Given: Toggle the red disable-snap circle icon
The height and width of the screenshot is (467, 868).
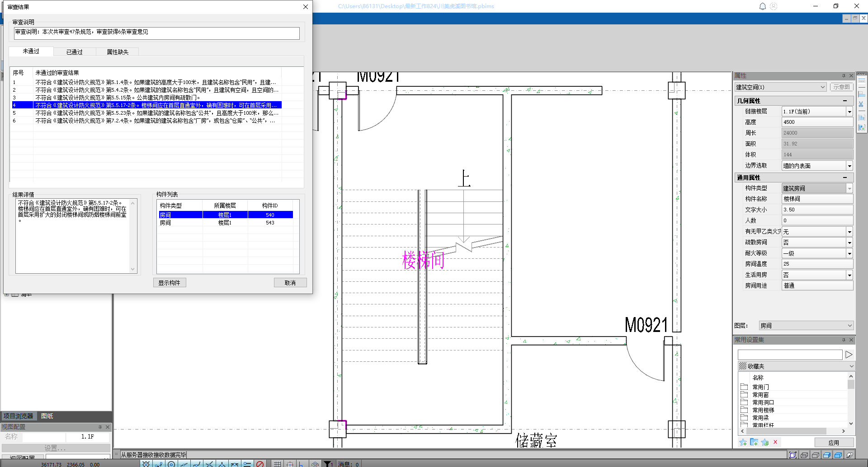Looking at the screenshot, I should (259, 464).
